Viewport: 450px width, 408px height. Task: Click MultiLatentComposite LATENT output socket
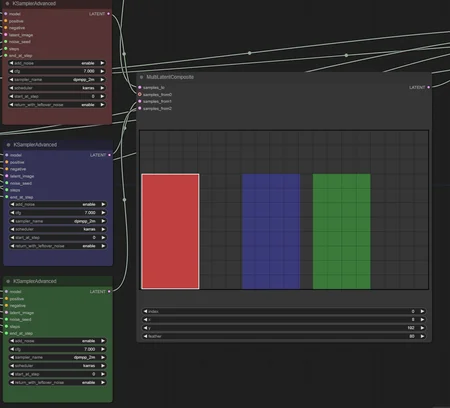(x=429, y=87)
